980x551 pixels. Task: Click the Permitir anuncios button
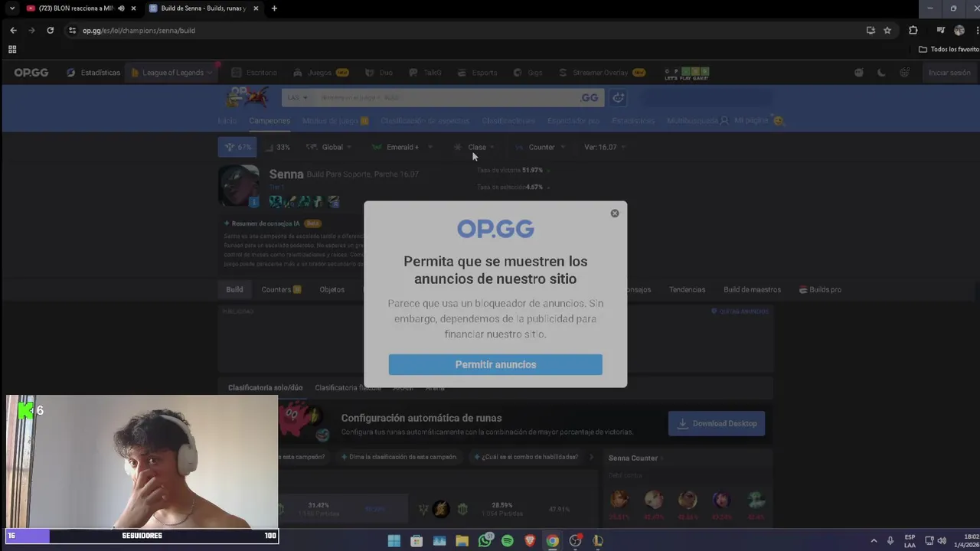[495, 364]
